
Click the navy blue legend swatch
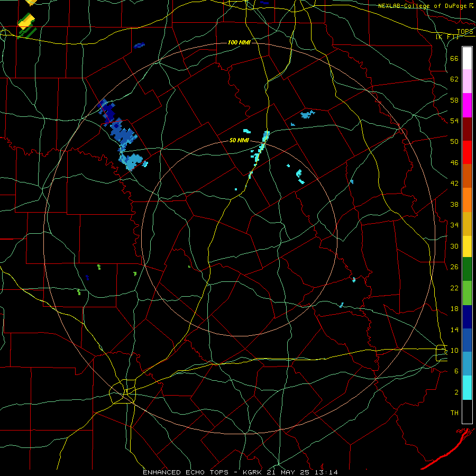467,317
